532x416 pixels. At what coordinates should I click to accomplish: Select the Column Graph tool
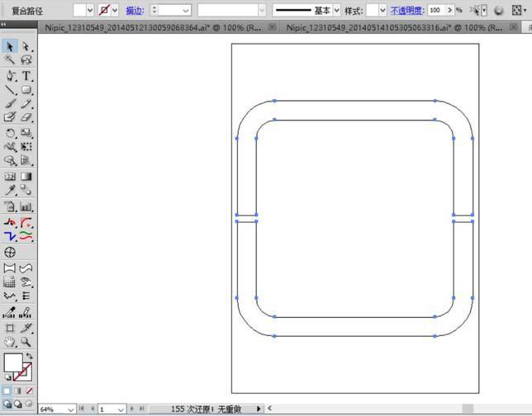26,206
